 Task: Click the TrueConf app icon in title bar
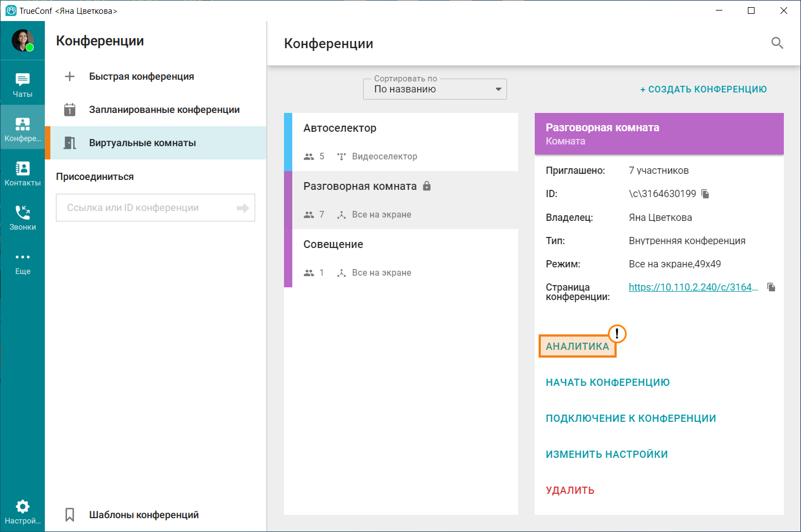[11, 11]
